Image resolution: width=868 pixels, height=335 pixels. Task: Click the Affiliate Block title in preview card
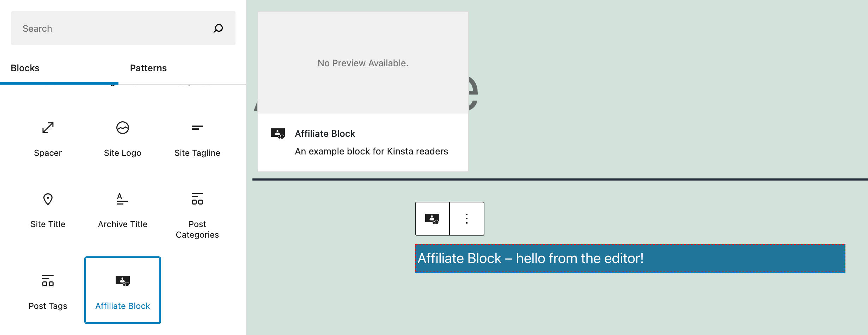(325, 134)
